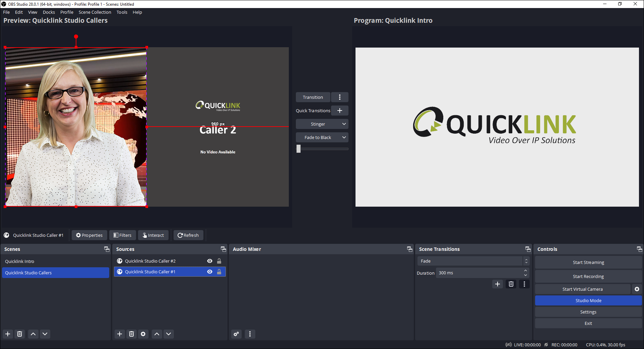The height and width of the screenshot is (349, 644).
Task: Select Quicklink Studio Callers scene
Action: (56, 273)
